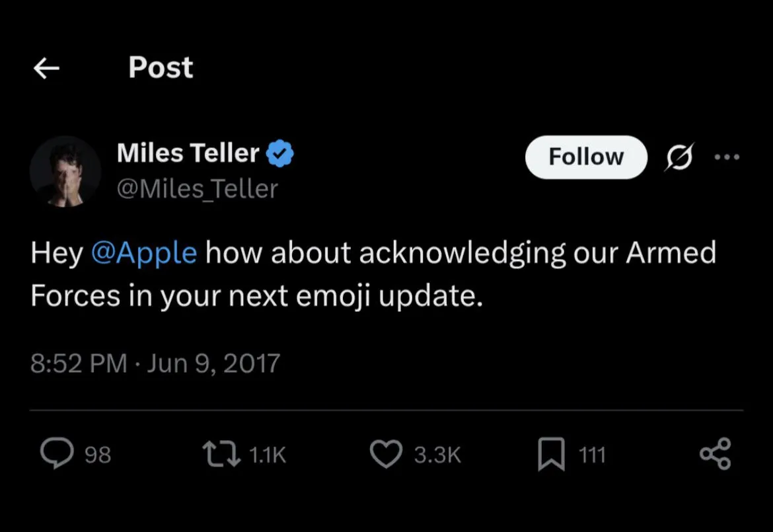Click the 3.3K likes count
This screenshot has height=532, width=773.
pyautogui.click(x=437, y=455)
